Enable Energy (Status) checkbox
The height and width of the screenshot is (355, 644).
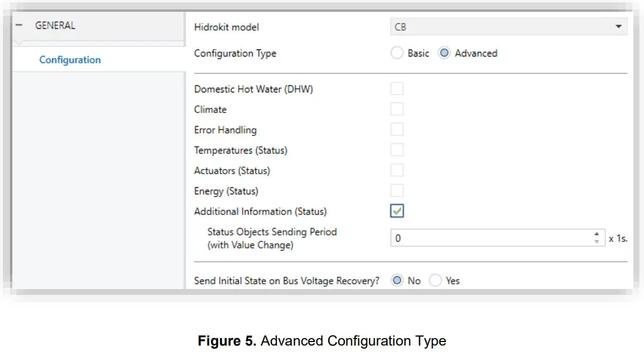(x=397, y=190)
